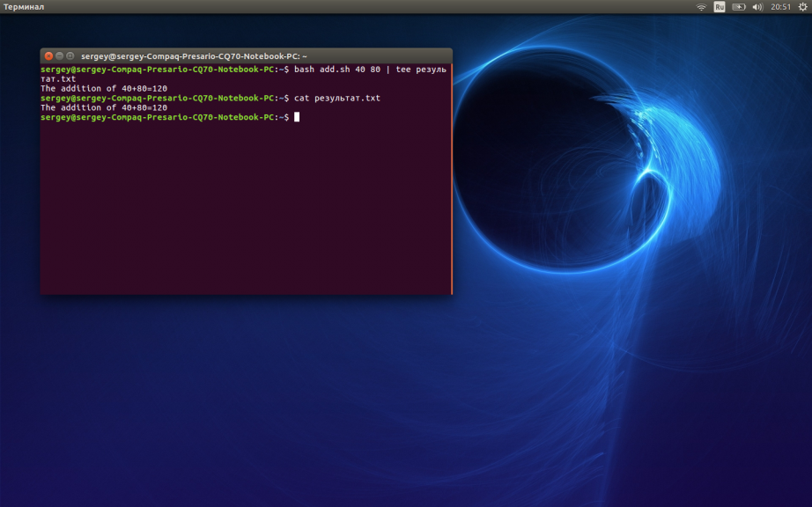
Task: Click the 20:51 clock in panel
Action: coord(780,7)
